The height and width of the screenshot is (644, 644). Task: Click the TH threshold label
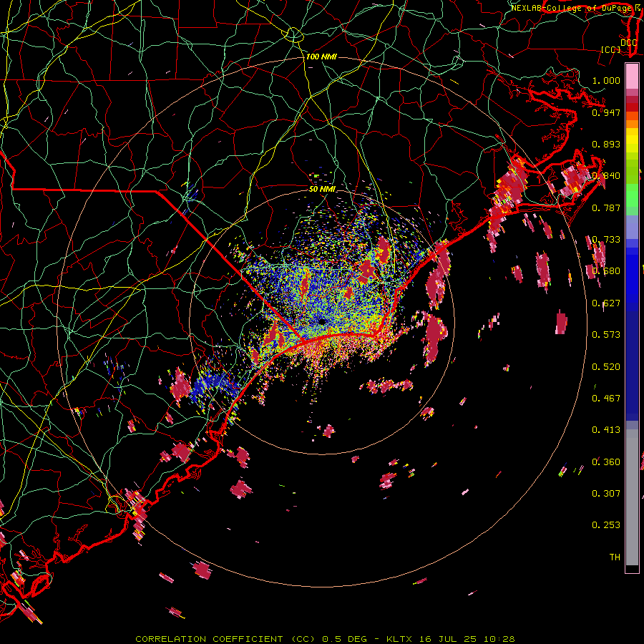coord(615,557)
